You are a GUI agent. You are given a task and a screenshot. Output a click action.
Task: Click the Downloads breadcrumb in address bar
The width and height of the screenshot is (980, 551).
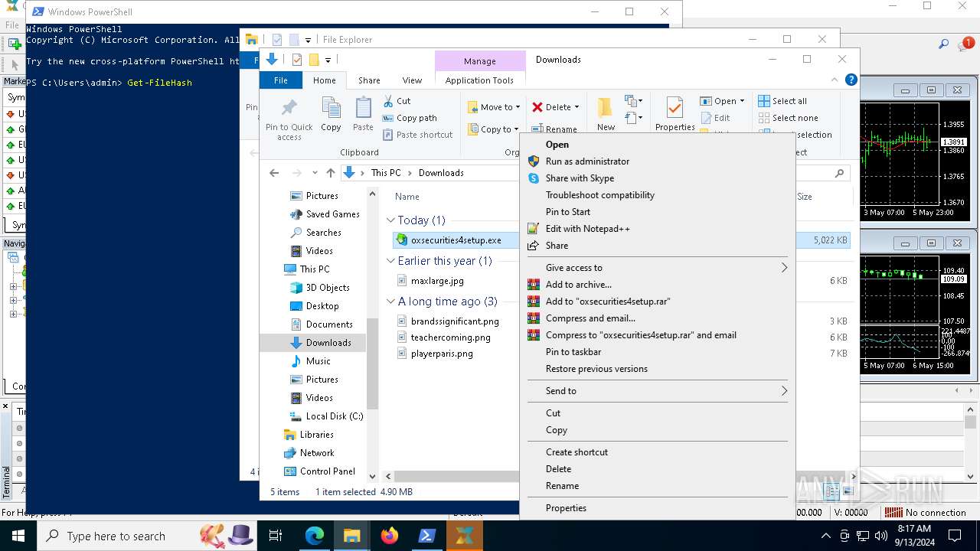pos(441,173)
